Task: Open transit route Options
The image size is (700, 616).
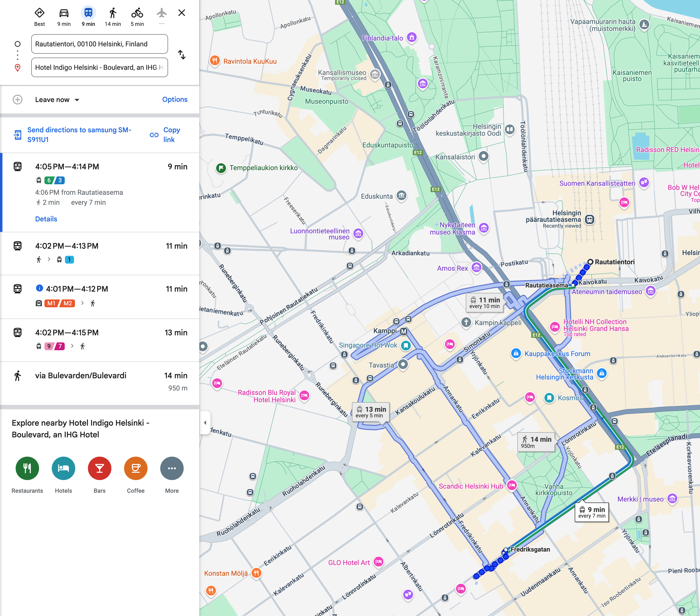Action: point(175,100)
